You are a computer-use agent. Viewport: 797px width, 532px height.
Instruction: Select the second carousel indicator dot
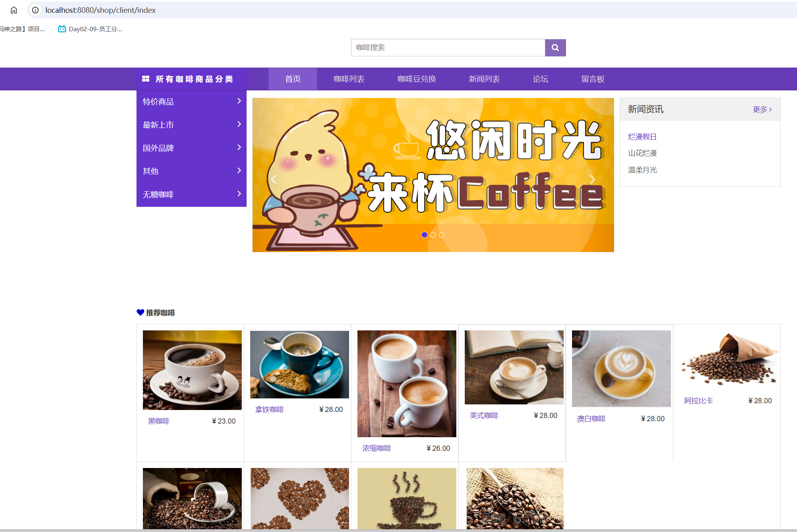point(433,235)
